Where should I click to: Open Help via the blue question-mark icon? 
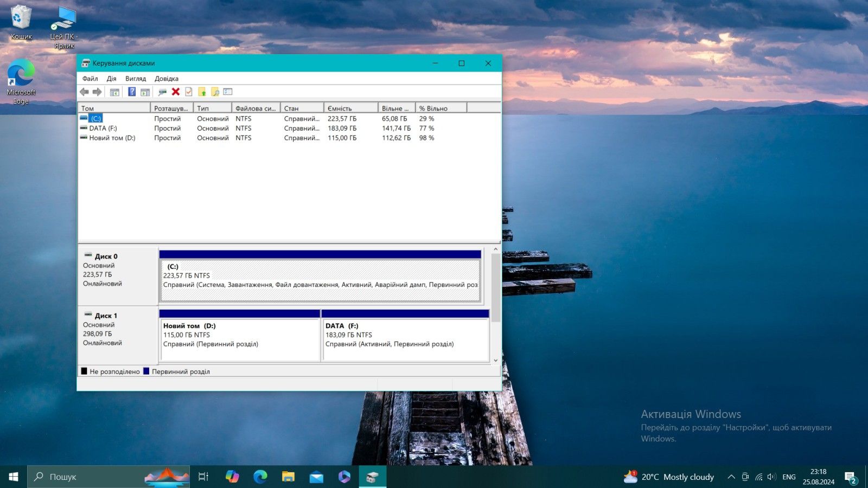click(x=132, y=92)
